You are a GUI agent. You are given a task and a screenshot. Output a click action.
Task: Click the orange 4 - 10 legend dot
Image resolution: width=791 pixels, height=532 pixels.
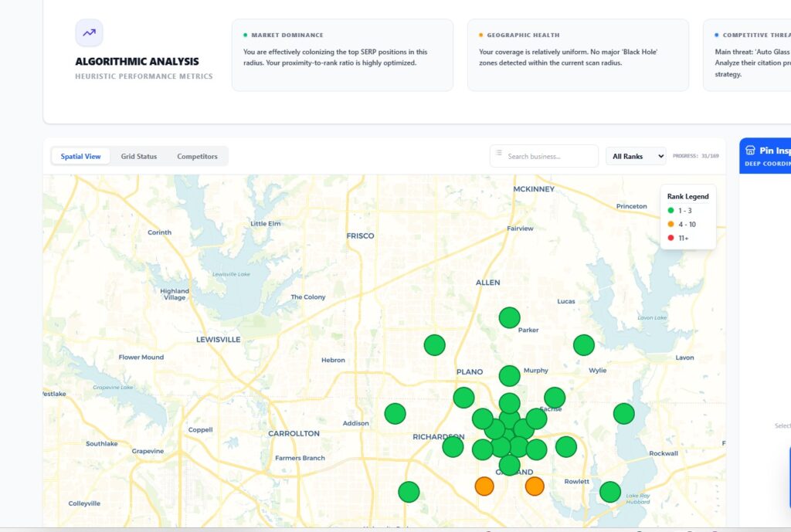(670, 224)
